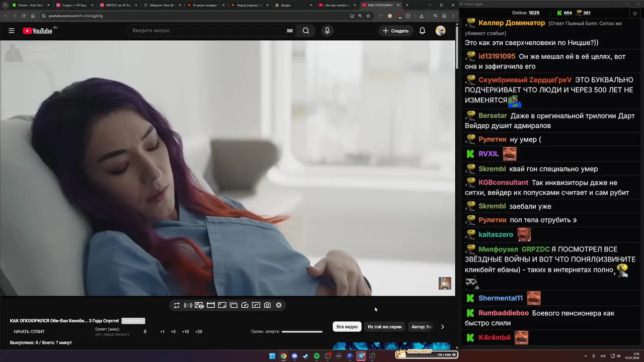Open enhancer settings gear icon
This screenshot has width=644, height=362.
tap(279, 305)
